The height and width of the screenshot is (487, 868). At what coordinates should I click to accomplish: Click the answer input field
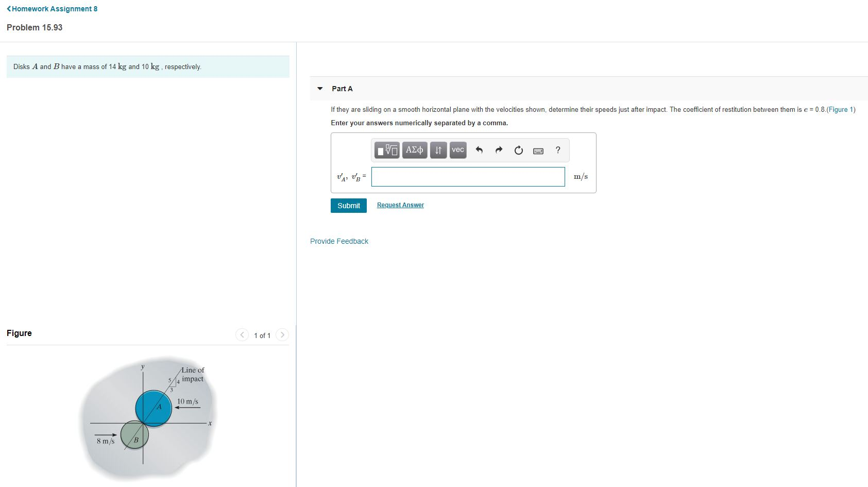click(468, 176)
